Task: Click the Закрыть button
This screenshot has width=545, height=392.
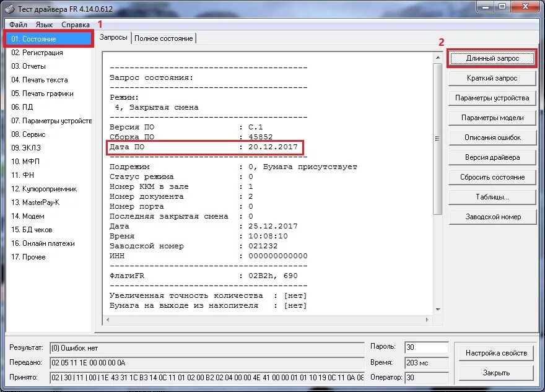Action: (x=496, y=373)
